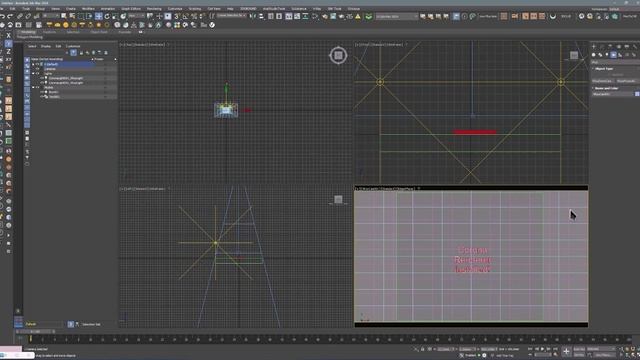
Task: Click the Go to Start playback button
Action: (x=530, y=349)
